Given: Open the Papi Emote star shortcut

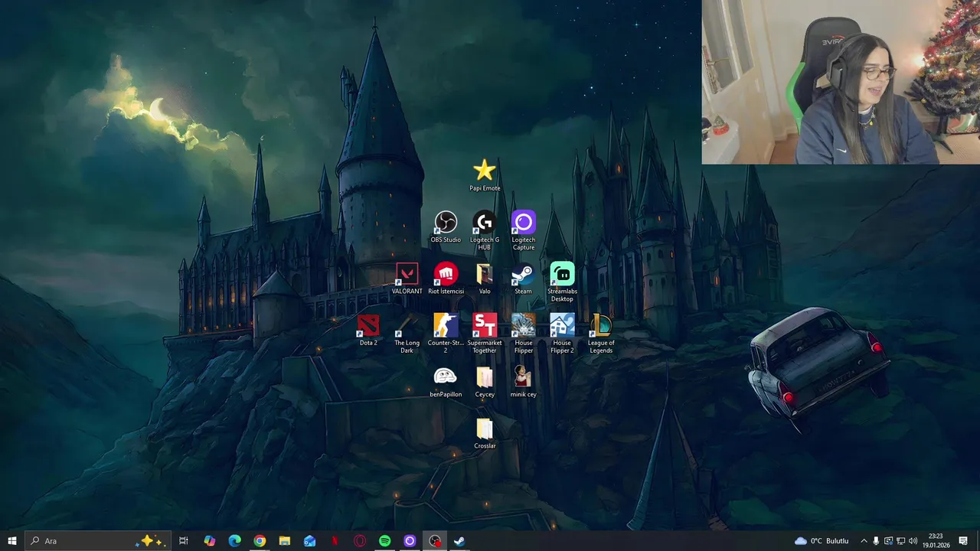Looking at the screenshot, I should [485, 175].
